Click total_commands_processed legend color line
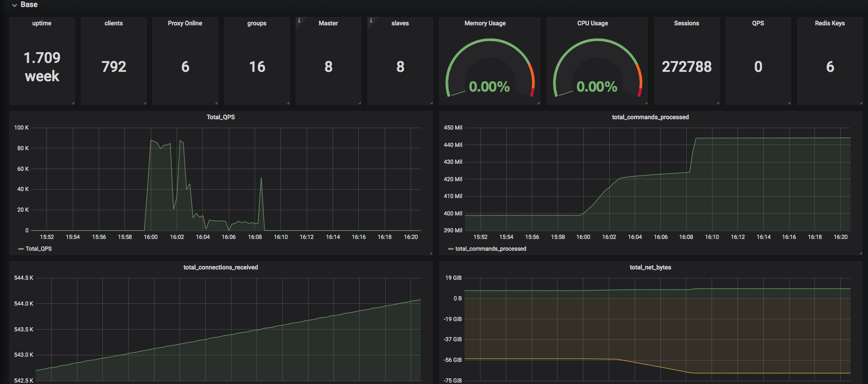Viewport: 868px width, 384px height. (451, 249)
